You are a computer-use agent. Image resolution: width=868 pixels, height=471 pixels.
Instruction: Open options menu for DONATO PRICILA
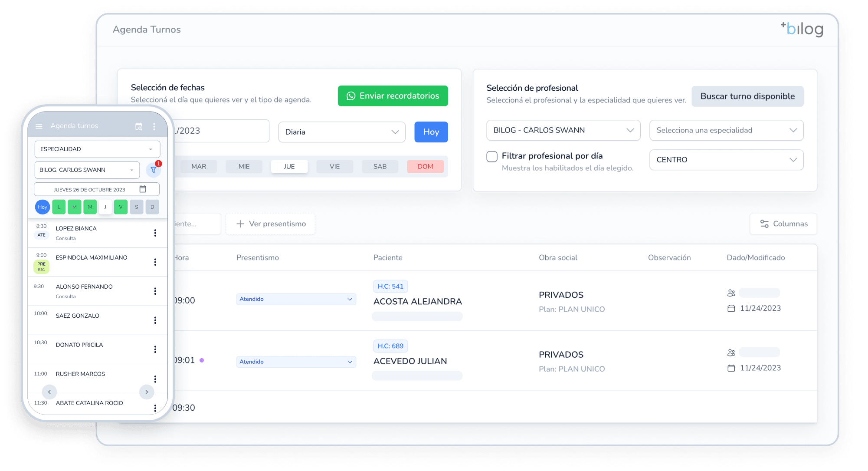pyautogui.click(x=155, y=349)
